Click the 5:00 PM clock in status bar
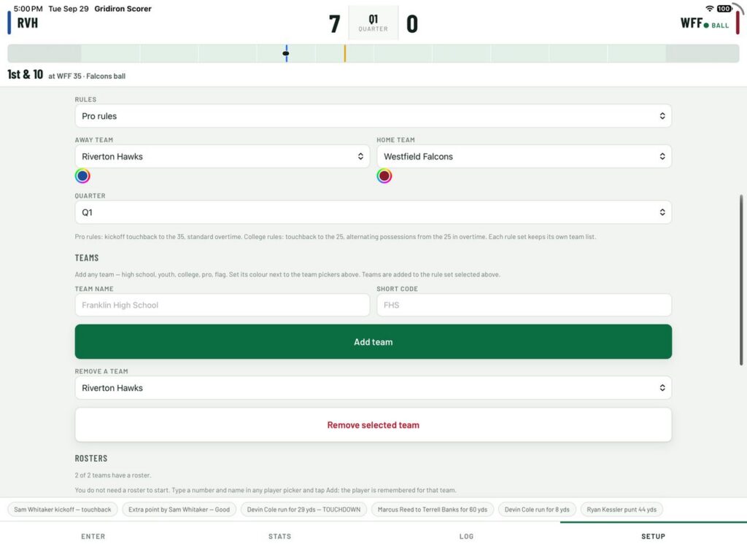 (x=28, y=9)
